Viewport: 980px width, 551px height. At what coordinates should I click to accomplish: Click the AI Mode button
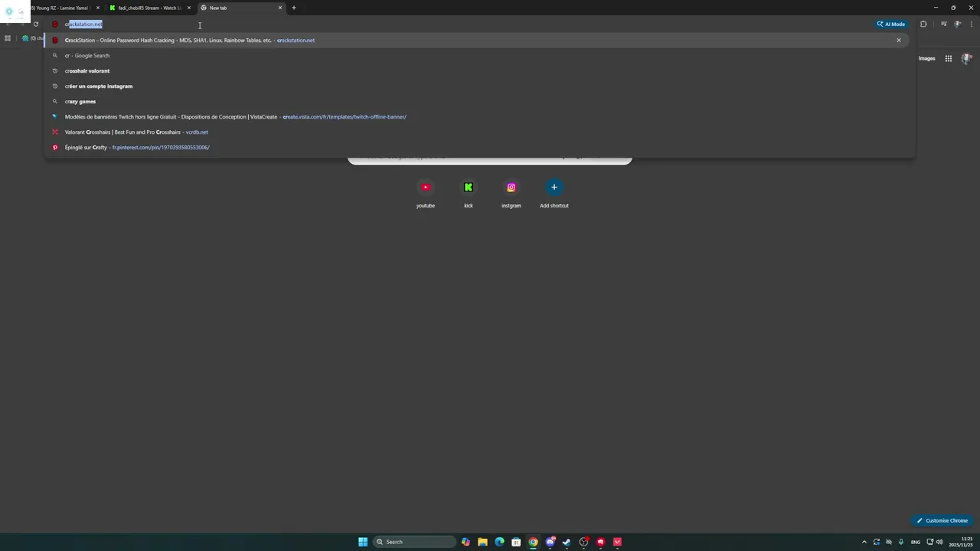coord(892,24)
